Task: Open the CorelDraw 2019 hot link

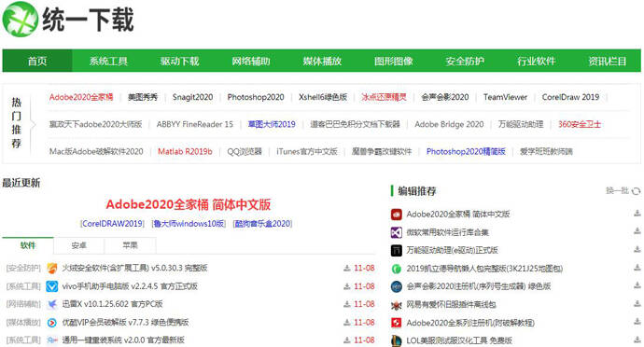Action: (570, 97)
